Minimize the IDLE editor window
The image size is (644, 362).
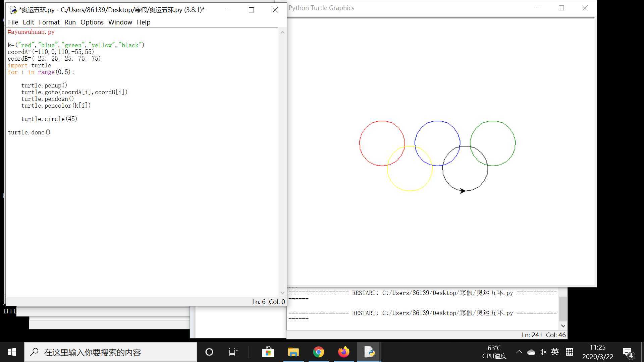228,10
